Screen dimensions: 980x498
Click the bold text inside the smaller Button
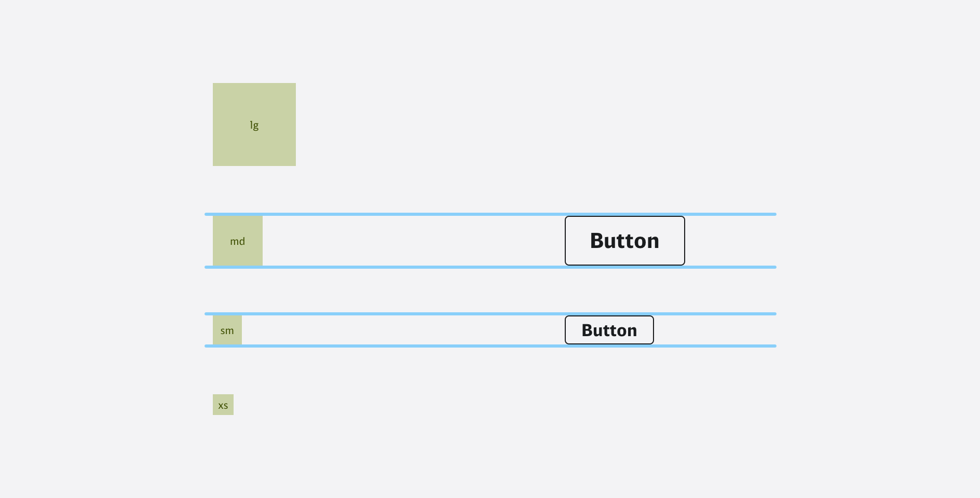pos(609,330)
